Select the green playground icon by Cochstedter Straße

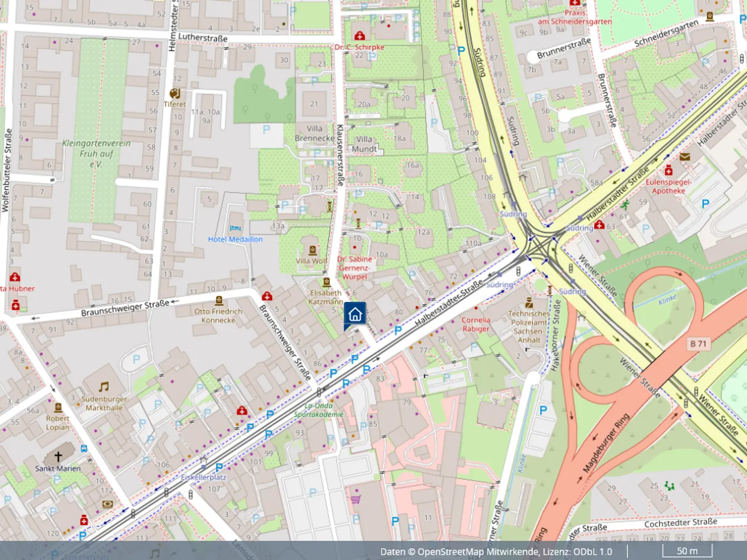click(x=669, y=486)
